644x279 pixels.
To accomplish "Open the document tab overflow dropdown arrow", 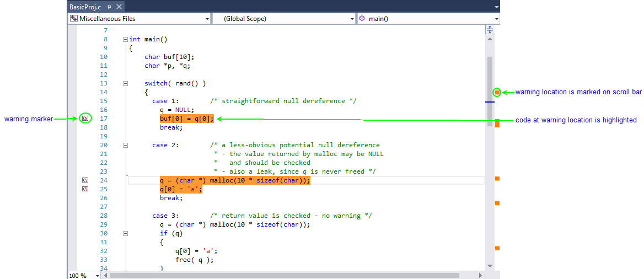I will (497, 7).
